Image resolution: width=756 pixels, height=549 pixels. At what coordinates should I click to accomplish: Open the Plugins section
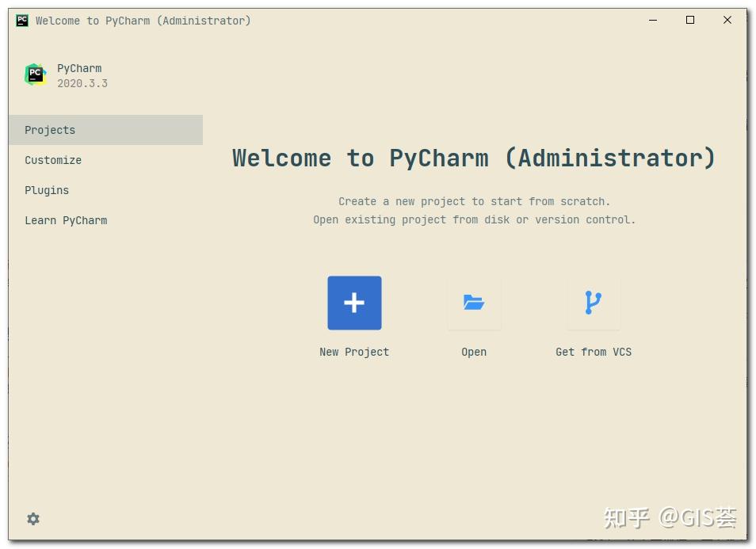click(x=47, y=190)
